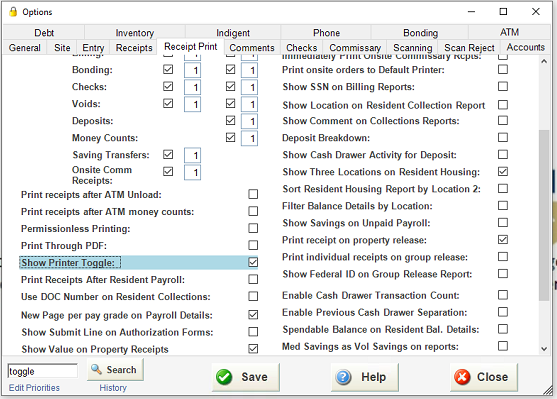Switch to the Comments tab
This screenshot has width=557, height=399.
point(252,48)
